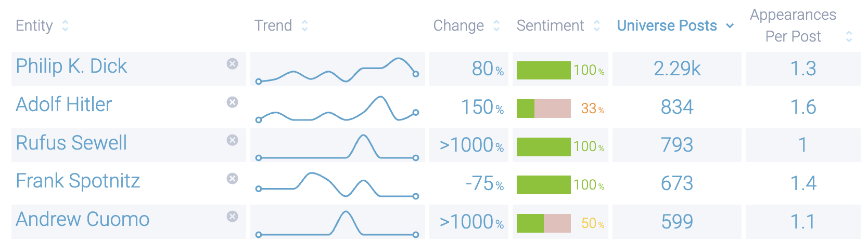Toggle Universe Posts sort direction
The height and width of the screenshot is (242, 868).
(730, 25)
